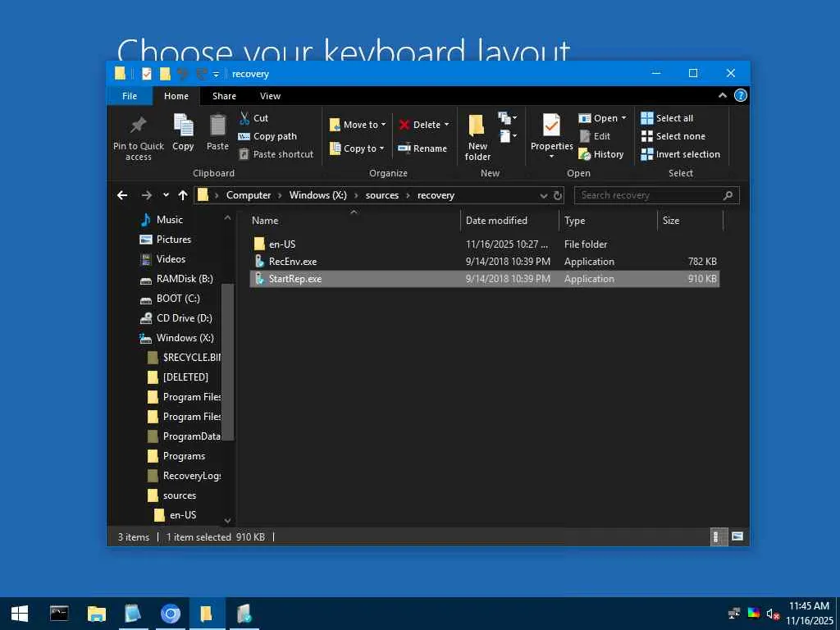
Task: Click Computer in the address breadcrumb
Action: tap(249, 195)
